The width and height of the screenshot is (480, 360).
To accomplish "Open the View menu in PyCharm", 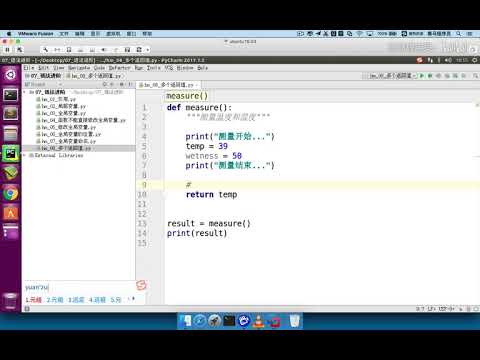I will [59, 68].
